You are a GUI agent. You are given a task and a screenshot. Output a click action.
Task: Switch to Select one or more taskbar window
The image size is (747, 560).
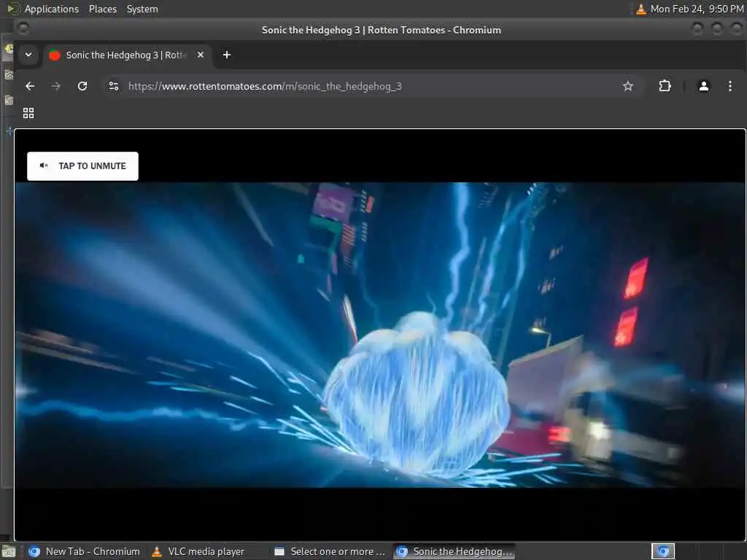[330, 551]
